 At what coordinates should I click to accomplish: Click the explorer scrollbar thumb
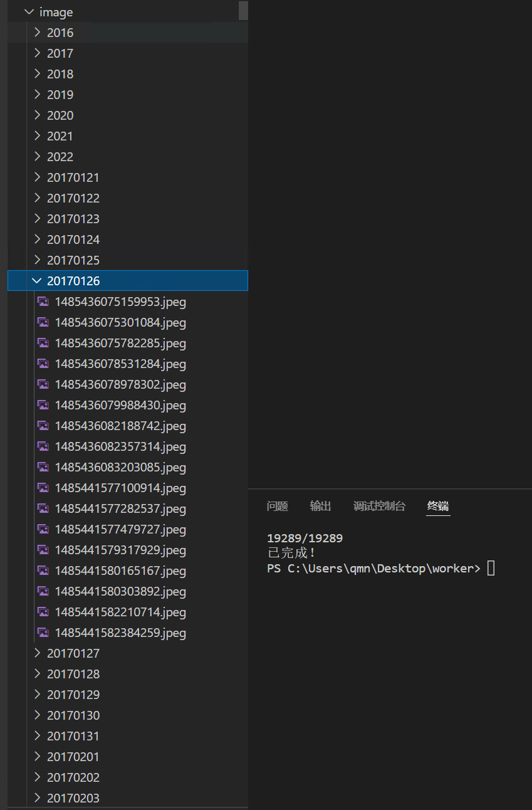(x=243, y=11)
